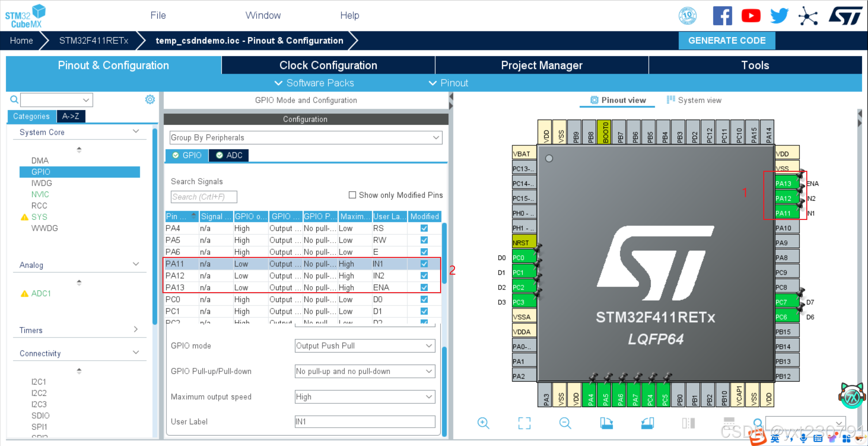Viewport: 868px width, 446px height.
Task: Click the Facebook icon in header
Action: (x=722, y=16)
